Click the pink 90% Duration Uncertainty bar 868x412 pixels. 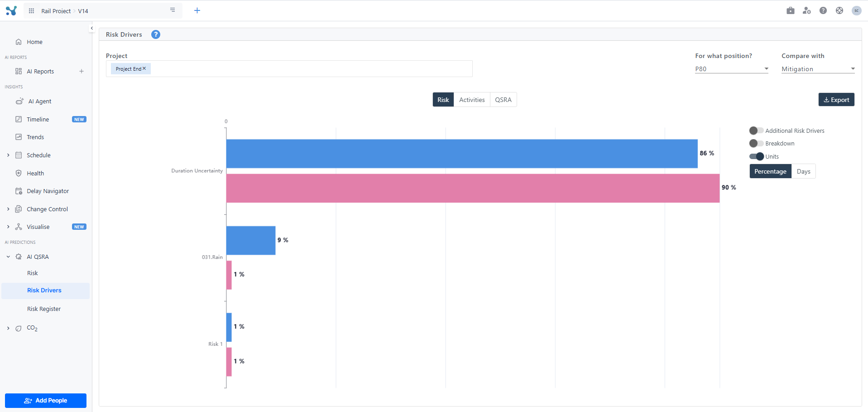[x=473, y=188]
